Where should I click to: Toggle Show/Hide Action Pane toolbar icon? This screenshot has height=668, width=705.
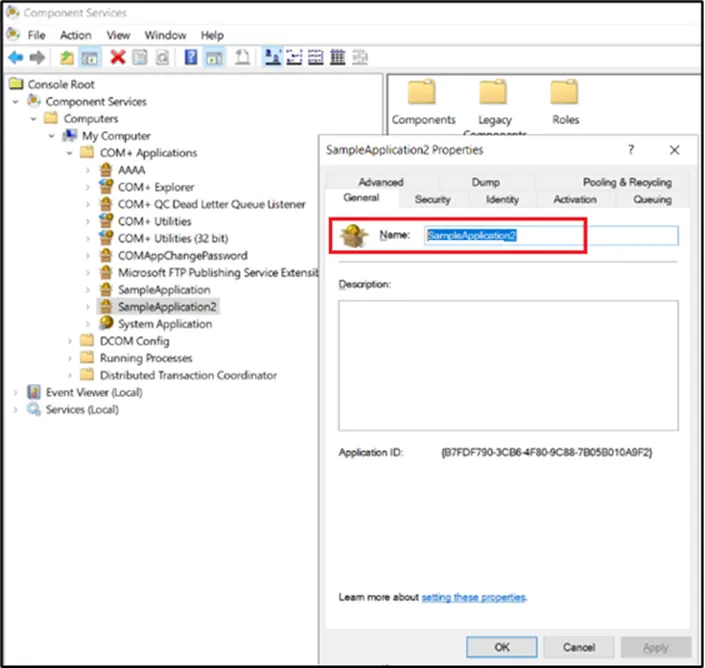click(x=214, y=57)
